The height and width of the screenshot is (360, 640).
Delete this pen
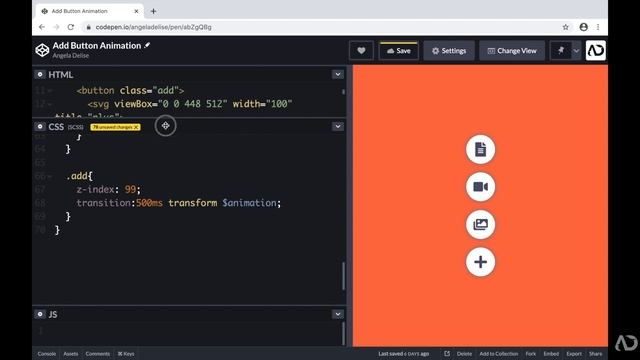point(464,353)
